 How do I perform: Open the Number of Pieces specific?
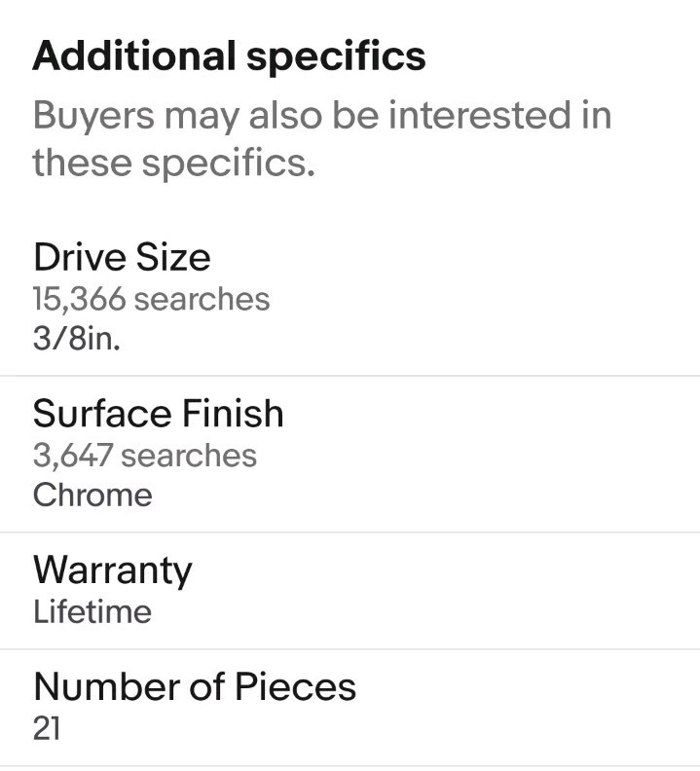pyautogui.click(x=350, y=708)
